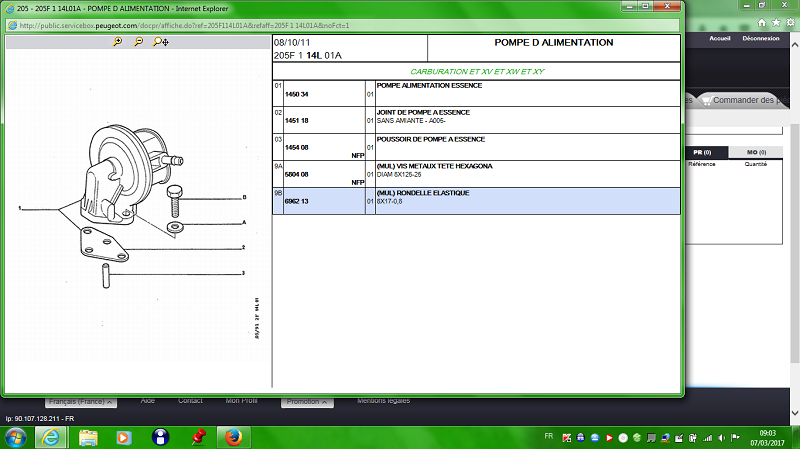Open the Mentions légales link
The height and width of the screenshot is (449, 800).
coord(384,401)
